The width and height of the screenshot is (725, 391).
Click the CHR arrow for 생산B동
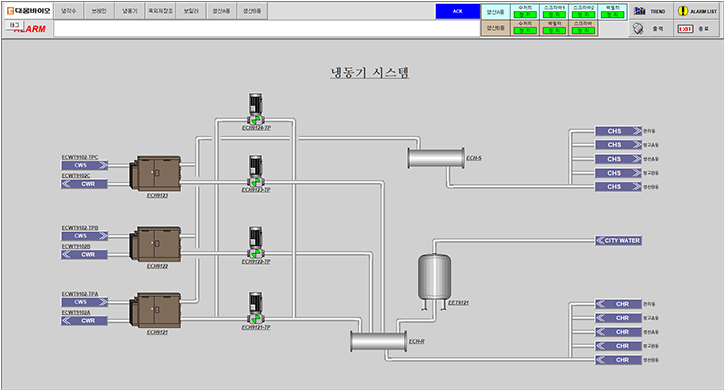[x=618, y=360]
